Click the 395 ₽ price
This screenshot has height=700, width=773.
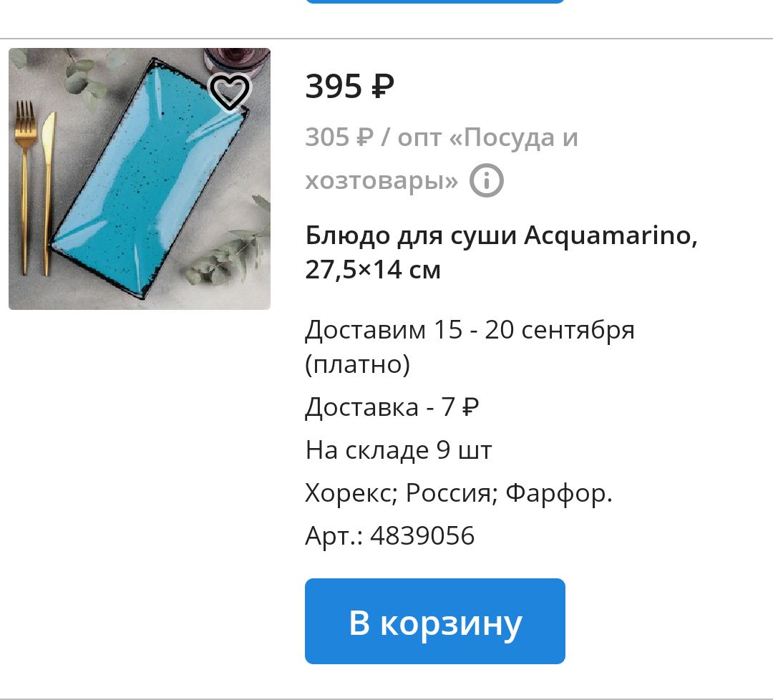349,87
